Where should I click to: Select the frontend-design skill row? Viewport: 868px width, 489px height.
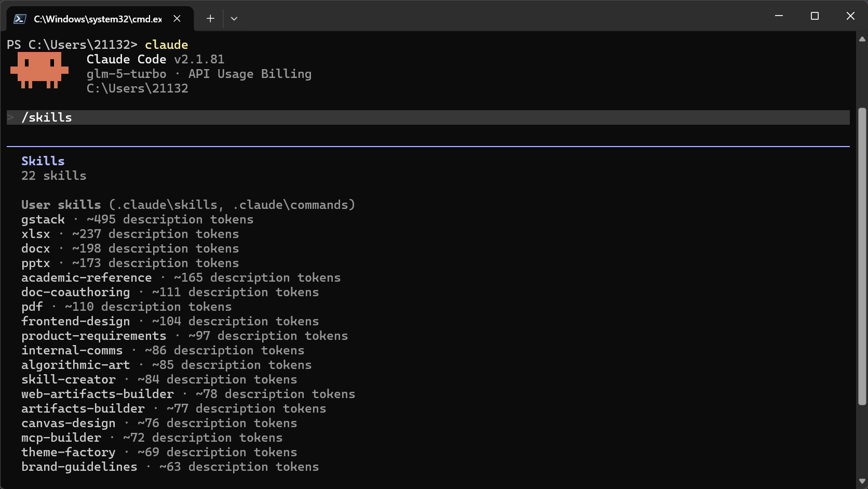(x=170, y=321)
